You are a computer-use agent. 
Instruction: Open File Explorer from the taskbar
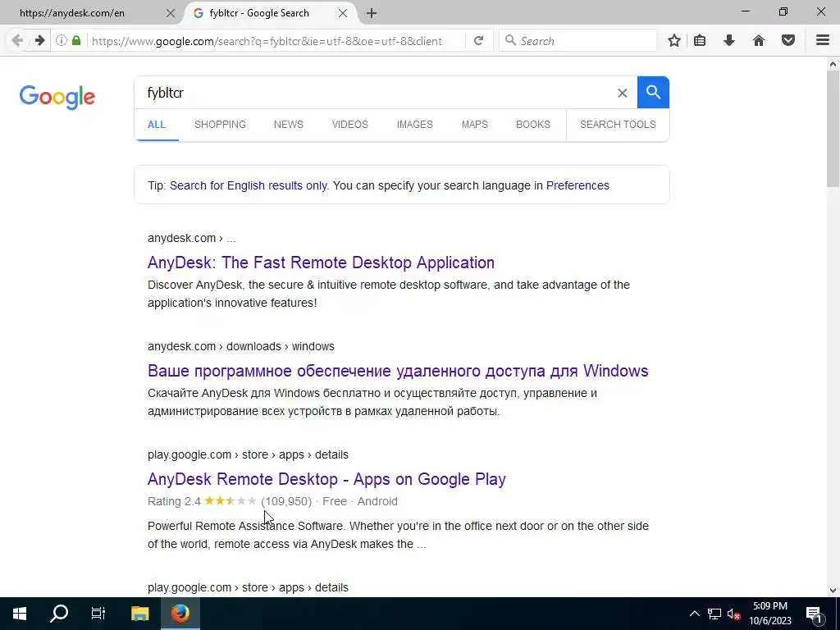139,614
